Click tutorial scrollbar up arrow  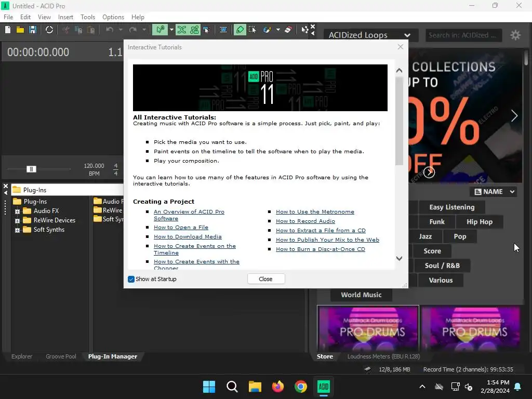pos(400,71)
